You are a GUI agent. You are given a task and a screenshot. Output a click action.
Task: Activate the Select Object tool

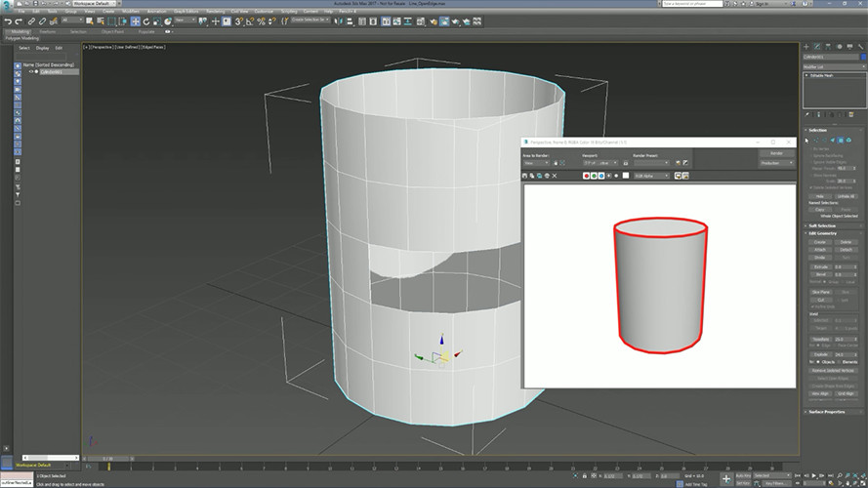(90, 21)
